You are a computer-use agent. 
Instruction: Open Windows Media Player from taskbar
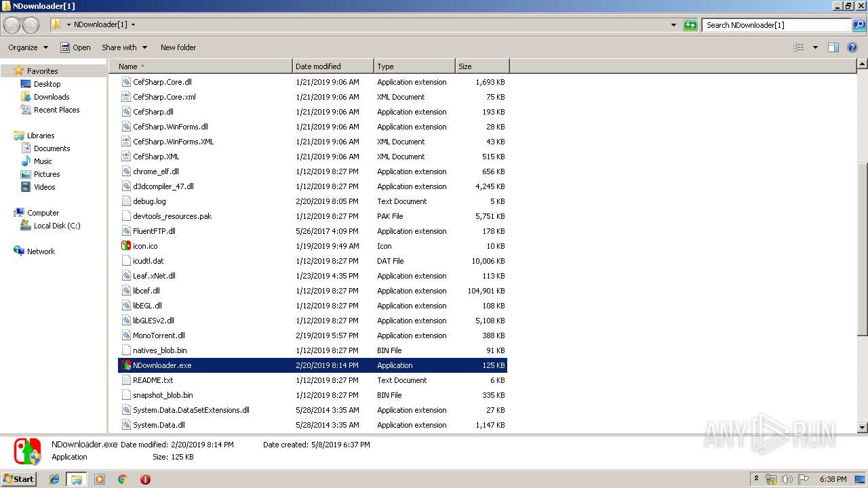pyautogui.click(x=100, y=479)
